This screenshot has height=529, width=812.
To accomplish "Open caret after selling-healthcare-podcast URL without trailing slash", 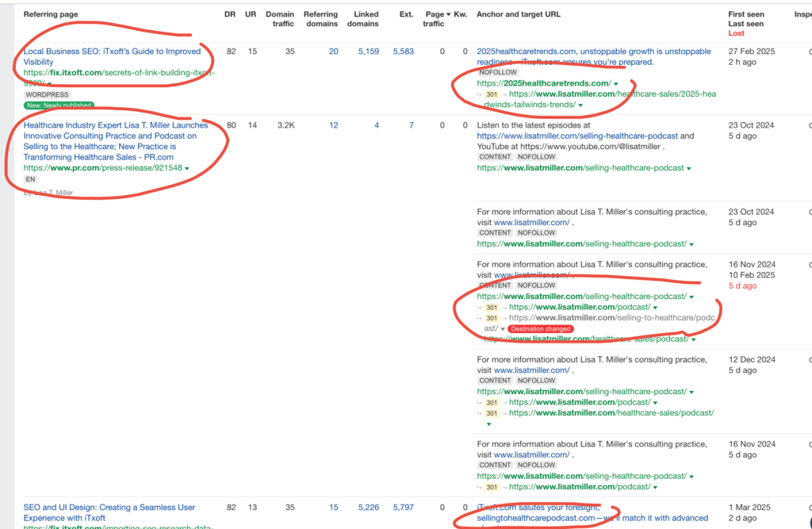I will click(x=689, y=168).
